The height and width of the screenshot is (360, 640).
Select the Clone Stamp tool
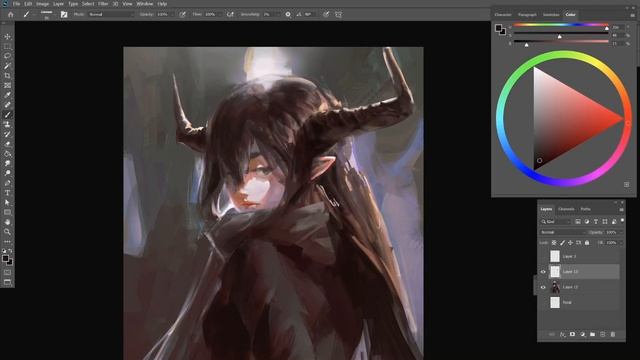(7, 124)
